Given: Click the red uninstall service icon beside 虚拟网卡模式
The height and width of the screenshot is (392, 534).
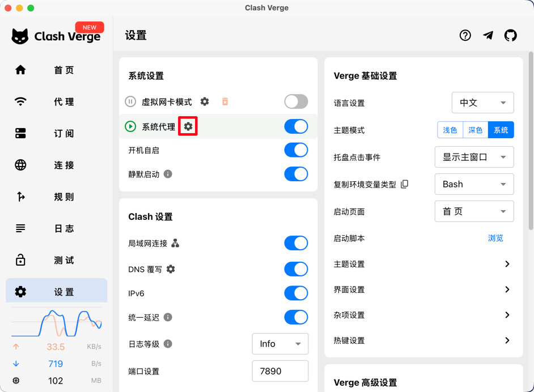Looking at the screenshot, I should (x=225, y=101).
